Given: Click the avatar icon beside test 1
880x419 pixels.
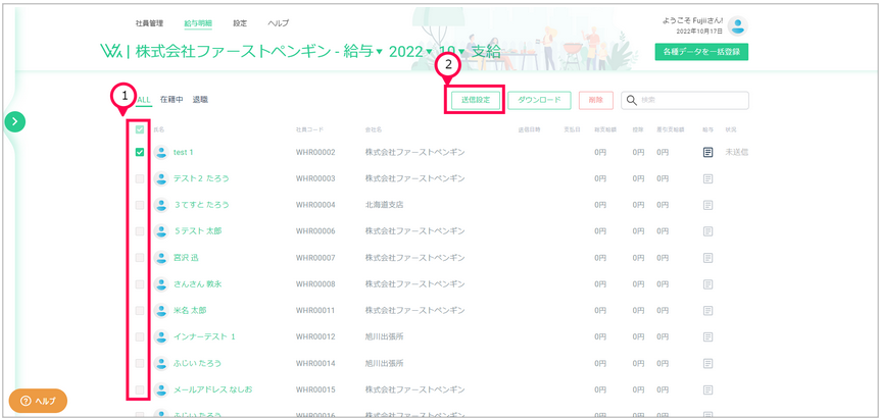Looking at the screenshot, I should coord(162,152).
